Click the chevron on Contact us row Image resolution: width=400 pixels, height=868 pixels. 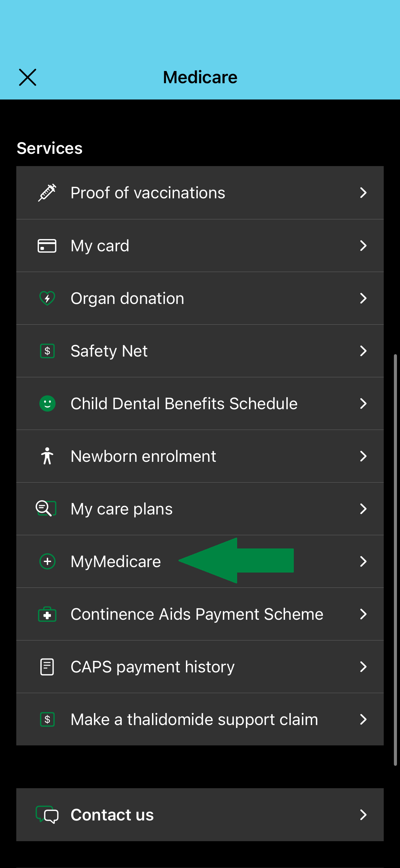[x=363, y=815]
